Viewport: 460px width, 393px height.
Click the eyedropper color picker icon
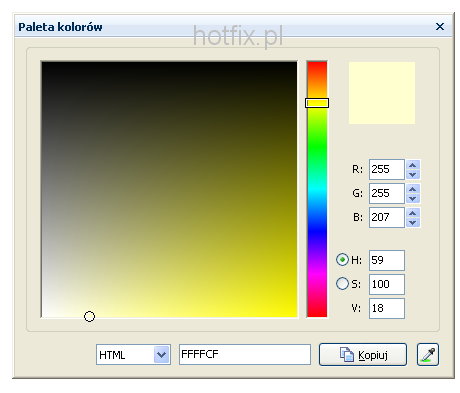[428, 355]
